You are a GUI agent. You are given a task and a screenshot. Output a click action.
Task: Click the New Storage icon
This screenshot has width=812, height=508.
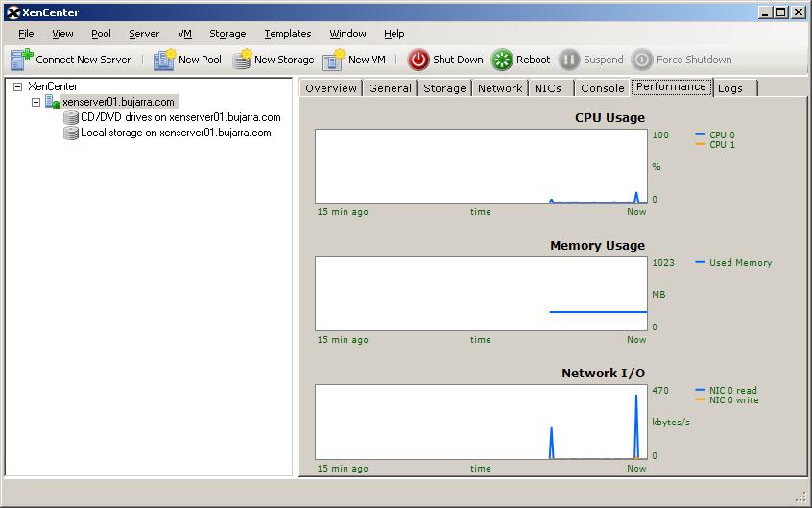click(x=242, y=60)
